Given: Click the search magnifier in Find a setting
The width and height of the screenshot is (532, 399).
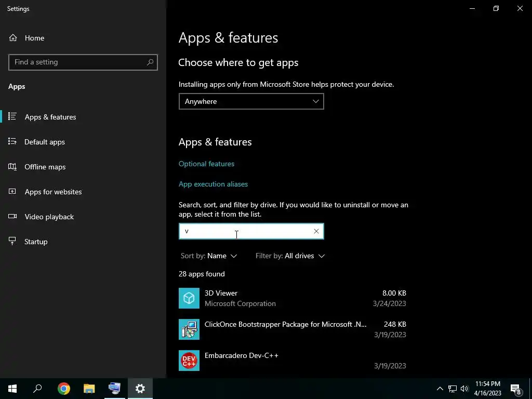Looking at the screenshot, I should [150, 62].
